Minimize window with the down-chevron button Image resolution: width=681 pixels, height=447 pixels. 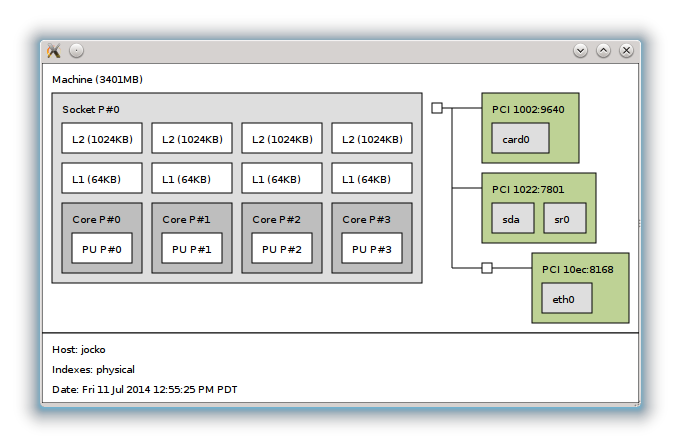click(x=581, y=50)
